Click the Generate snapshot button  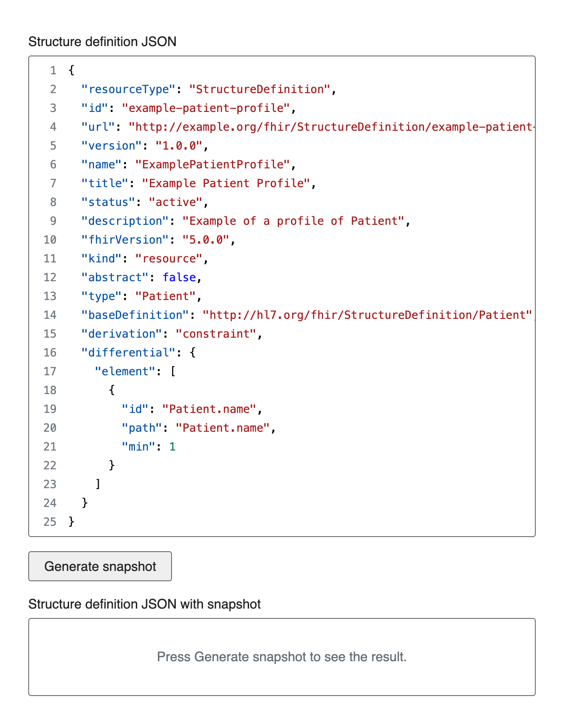click(100, 566)
